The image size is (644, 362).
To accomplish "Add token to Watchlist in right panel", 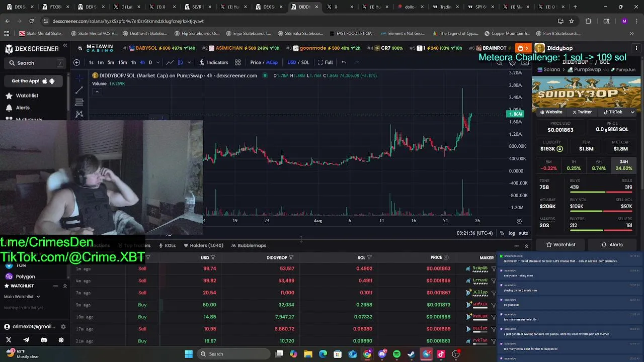I will (x=560, y=245).
